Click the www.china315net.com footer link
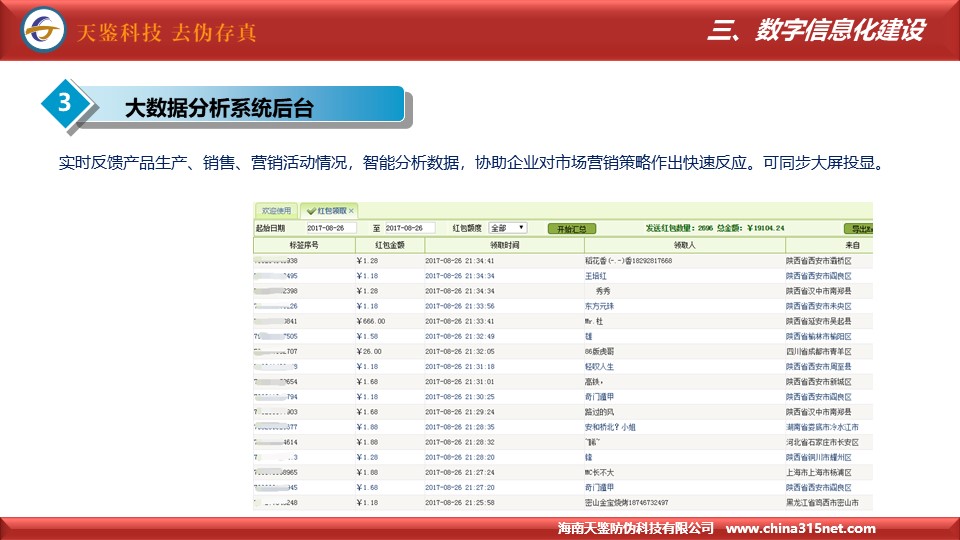The width and height of the screenshot is (960, 540). click(x=800, y=528)
